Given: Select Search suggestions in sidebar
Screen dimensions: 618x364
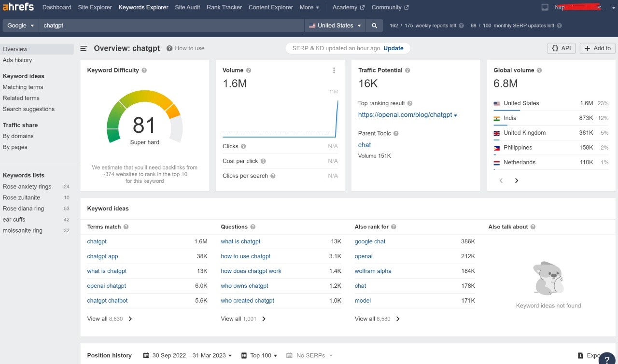Looking at the screenshot, I should [x=28, y=110].
